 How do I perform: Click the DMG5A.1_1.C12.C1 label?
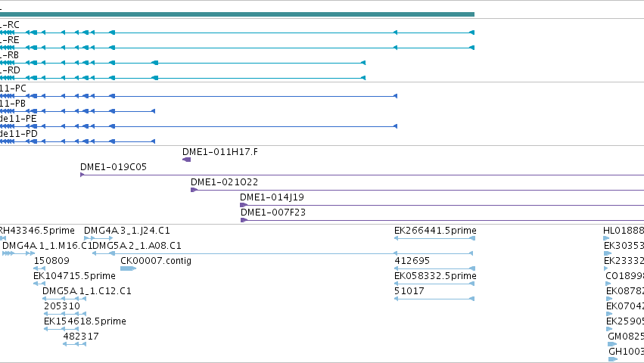pos(87,291)
